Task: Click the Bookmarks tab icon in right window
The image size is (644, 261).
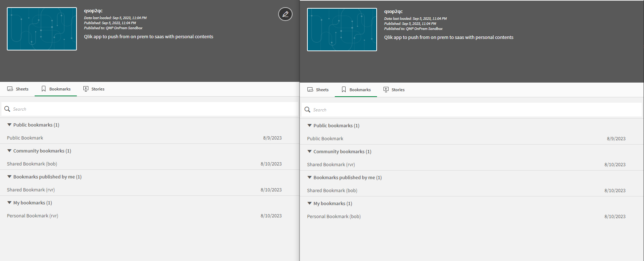Action: pos(344,89)
